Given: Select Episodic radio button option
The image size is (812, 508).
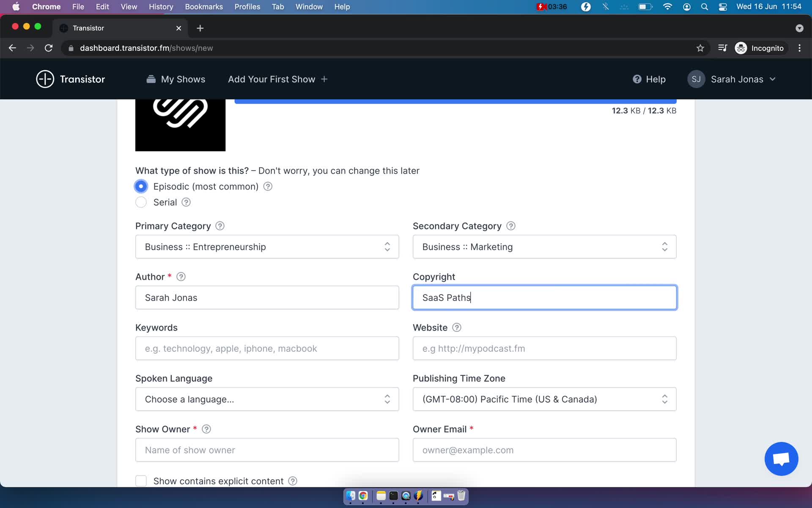Looking at the screenshot, I should click(x=141, y=186).
